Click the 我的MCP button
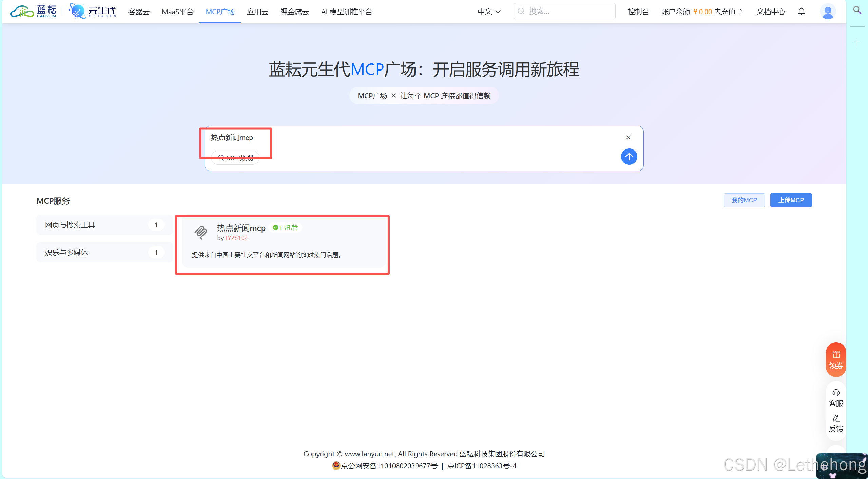The width and height of the screenshot is (868, 479). 744,200
